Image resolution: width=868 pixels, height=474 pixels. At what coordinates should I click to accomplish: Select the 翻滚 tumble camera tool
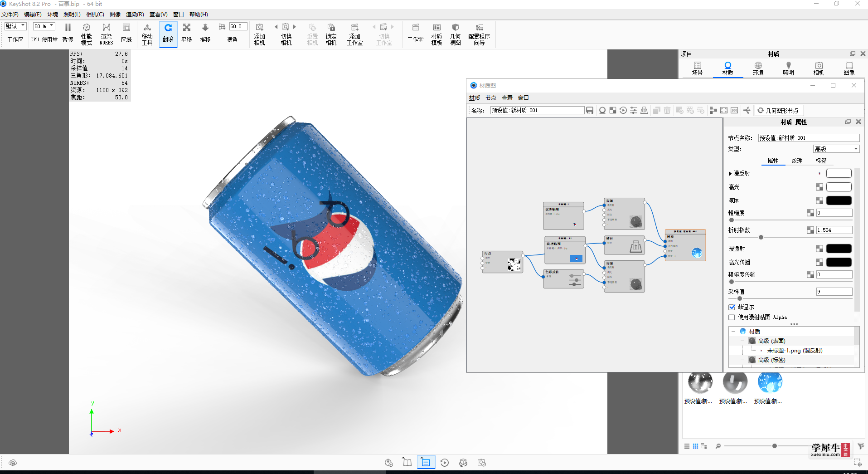pos(168,34)
